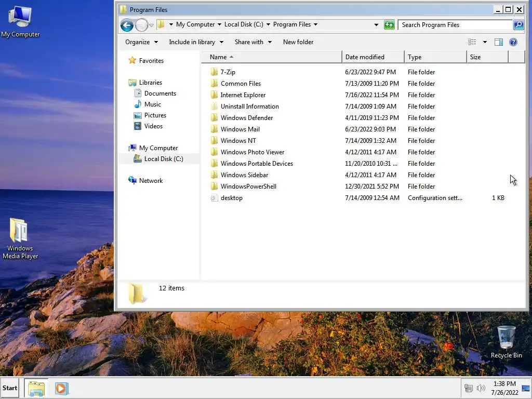Select the Windows NT folder icon

click(214, 140)
